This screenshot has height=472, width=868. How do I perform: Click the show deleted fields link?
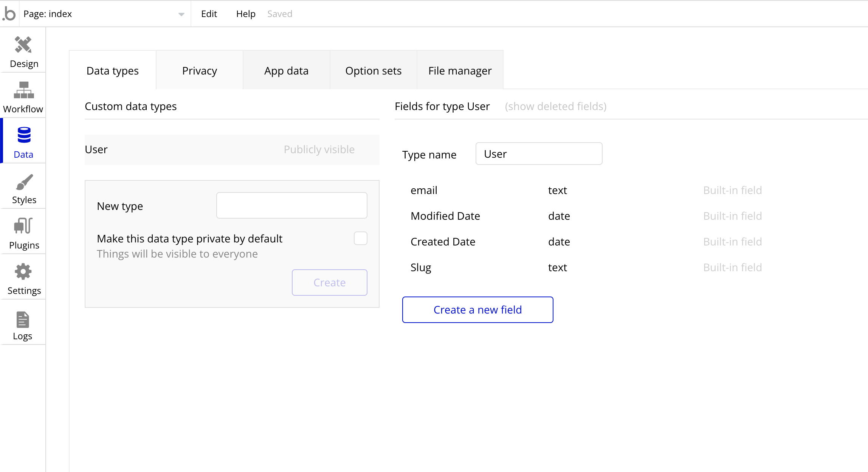555,107
